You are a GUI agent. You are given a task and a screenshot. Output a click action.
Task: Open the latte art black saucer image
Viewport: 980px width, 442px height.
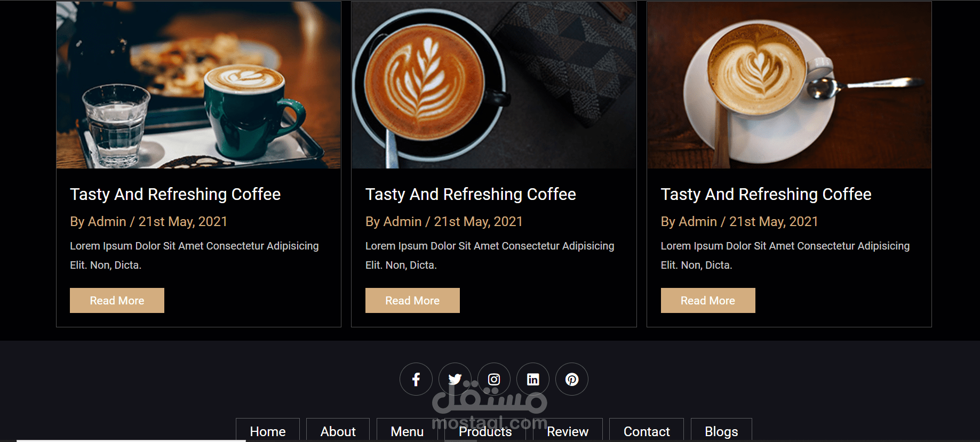494,85
